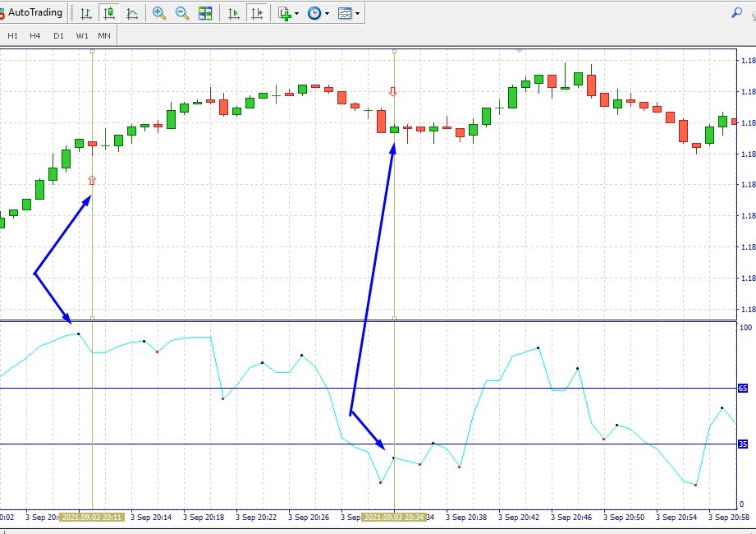Click the 3 Sep 20:42 time label
The image size is (756, 534).
pyautogui.click(x=519, y=517)
